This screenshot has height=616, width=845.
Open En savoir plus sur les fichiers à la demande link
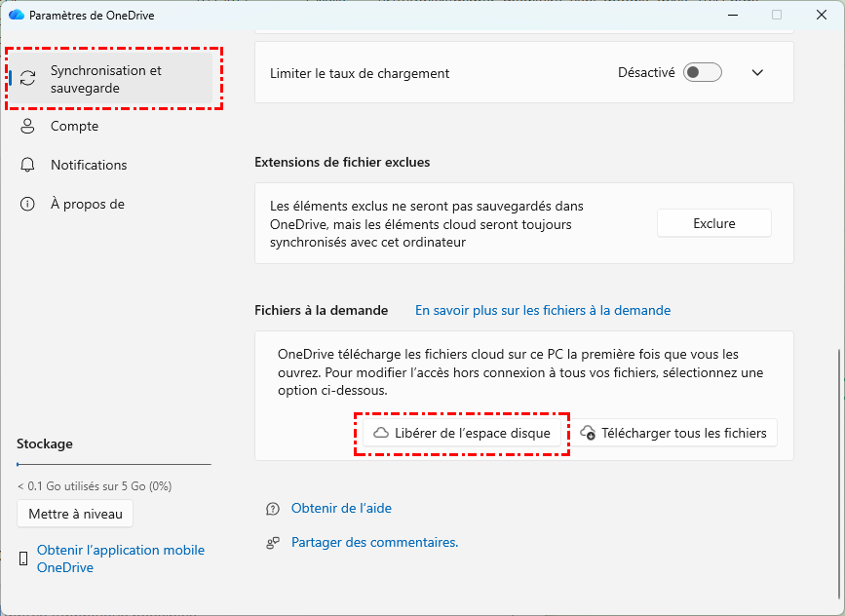(x=543, y=310)
